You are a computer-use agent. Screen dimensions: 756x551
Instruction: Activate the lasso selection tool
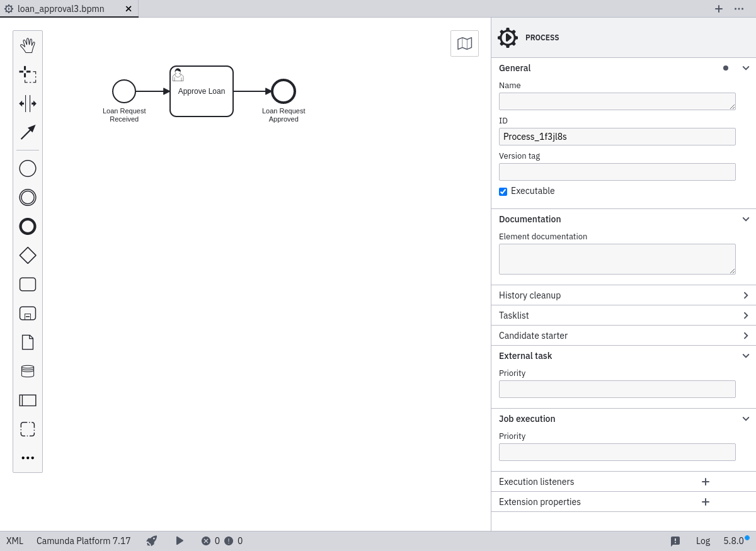(28, 74)
